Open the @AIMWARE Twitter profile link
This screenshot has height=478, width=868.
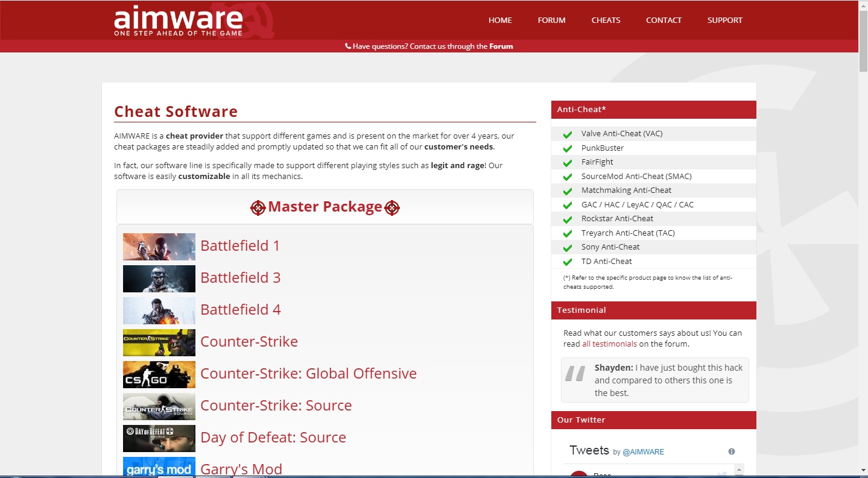(643, 451)
